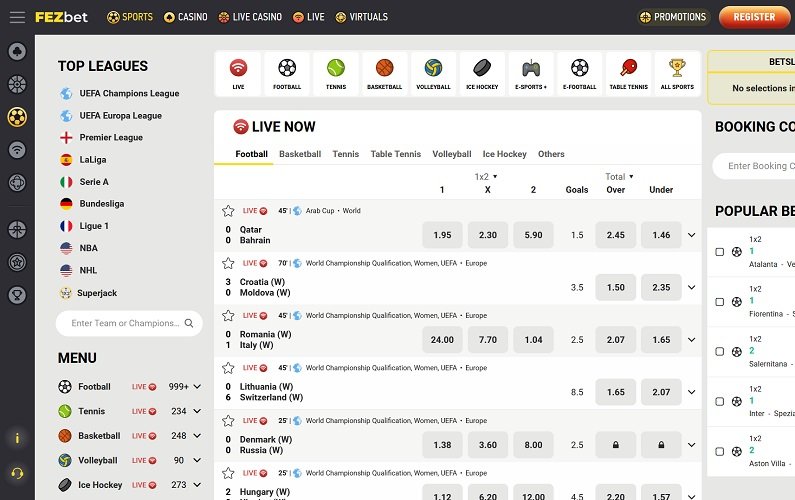Open the E-Sports gamepad tile
Viewport: 795px width, 500px height.
[x=531, y=74]
